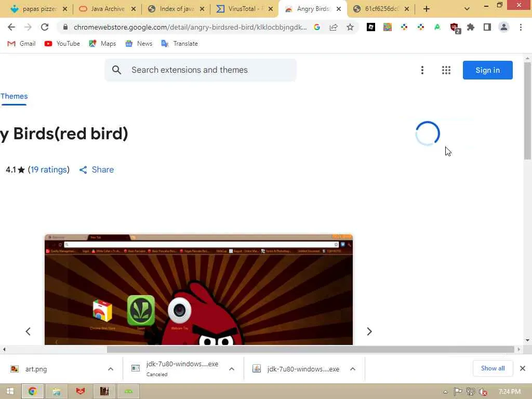Open the red fox app on the taskbar
The height and width of the screenshot is (399, 532).
click(x=81, y=392)
